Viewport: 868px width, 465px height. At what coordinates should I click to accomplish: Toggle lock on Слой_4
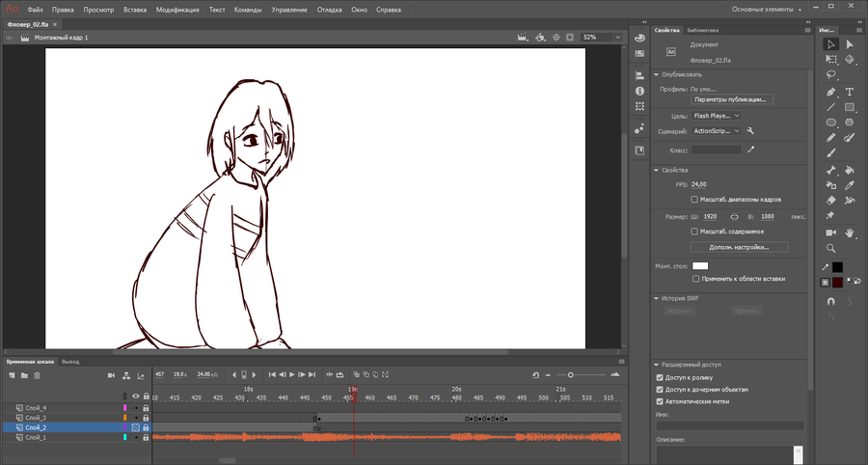pyautogui.click(x=147, y=408)
